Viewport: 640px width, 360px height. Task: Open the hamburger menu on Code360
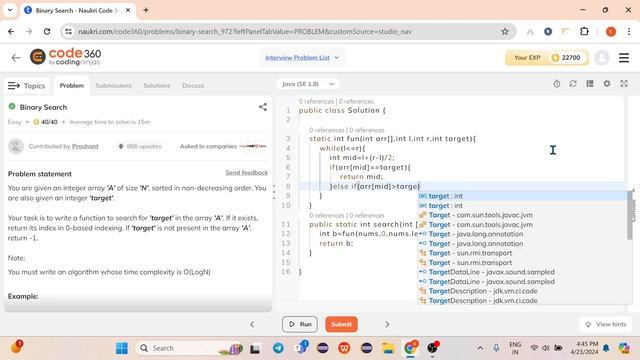click(624, 58)
